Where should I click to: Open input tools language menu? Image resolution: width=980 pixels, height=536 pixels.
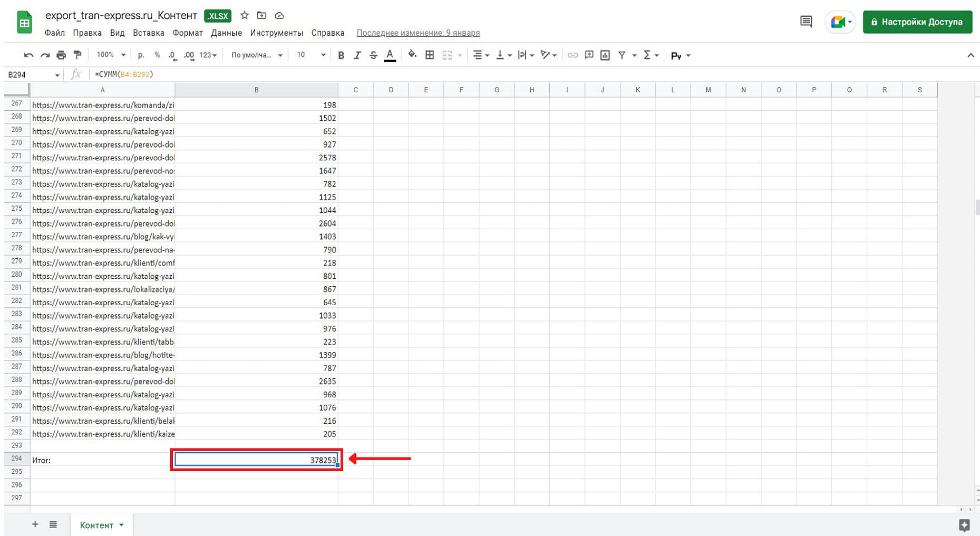click(x=681, y=56)
